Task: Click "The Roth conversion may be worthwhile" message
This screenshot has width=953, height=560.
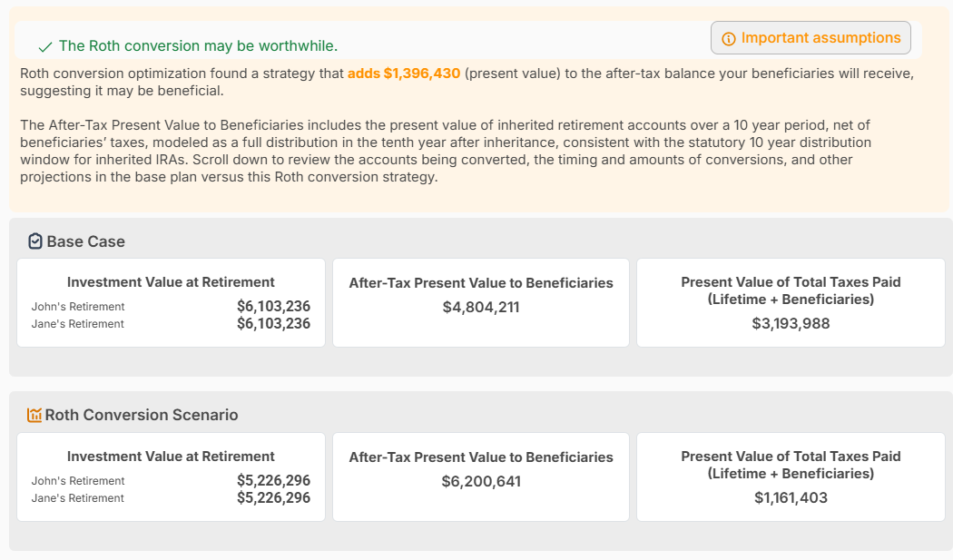Action: (198, 46)
